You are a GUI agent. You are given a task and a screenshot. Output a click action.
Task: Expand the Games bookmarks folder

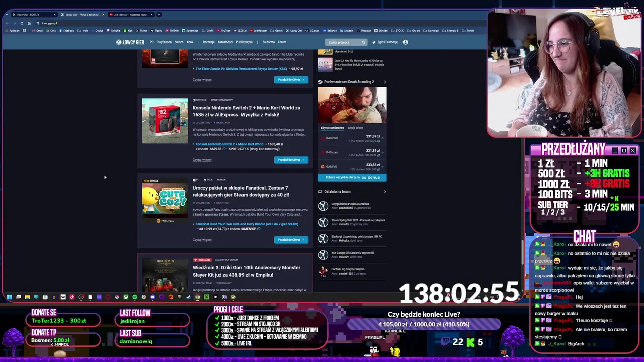[x=276, y=31]
